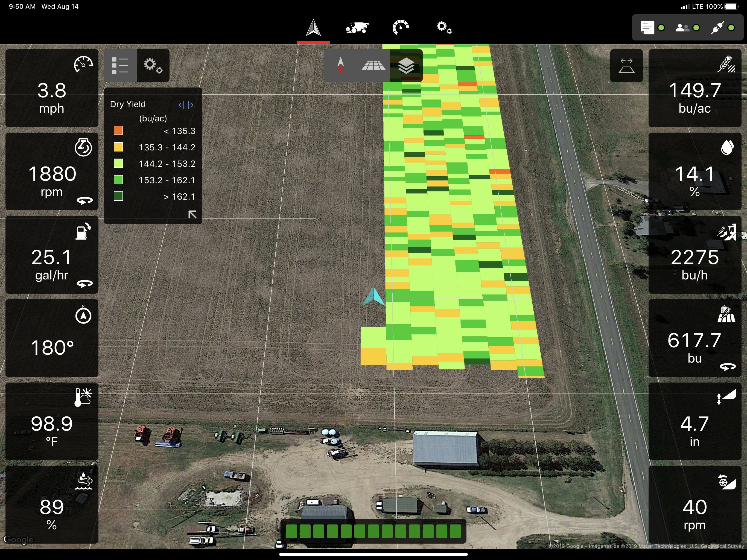Switch to the combine harvester tab

click(357, 28)
